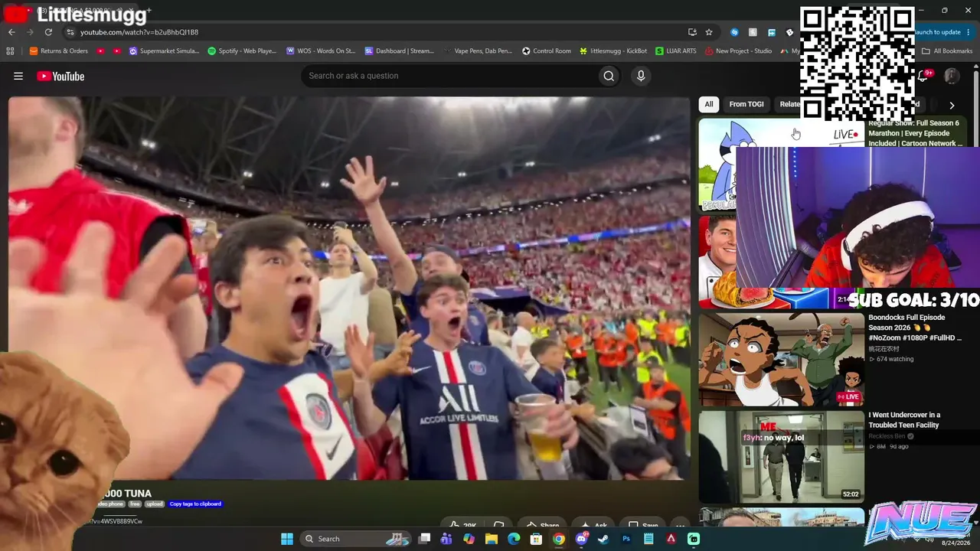
Task: Open the Boondocks Full Episode thumbnail
Action: (781, 359)
